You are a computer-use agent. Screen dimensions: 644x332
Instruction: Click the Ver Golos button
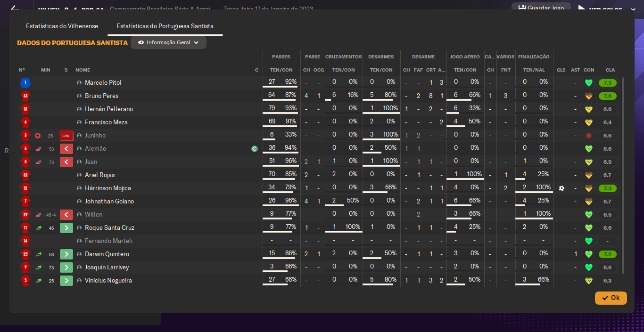606,9
